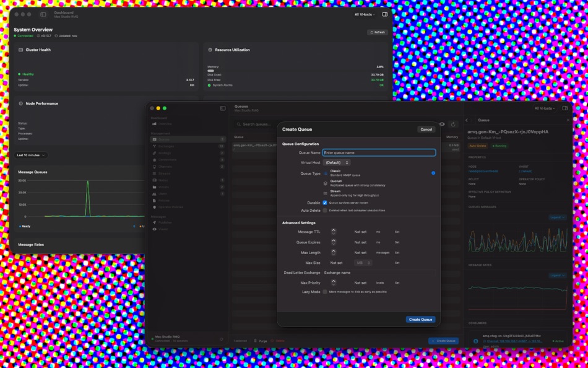Screen dimensions: 588x368
Task: Adjust the Max Priority stepper
Action: click(334, 283)
